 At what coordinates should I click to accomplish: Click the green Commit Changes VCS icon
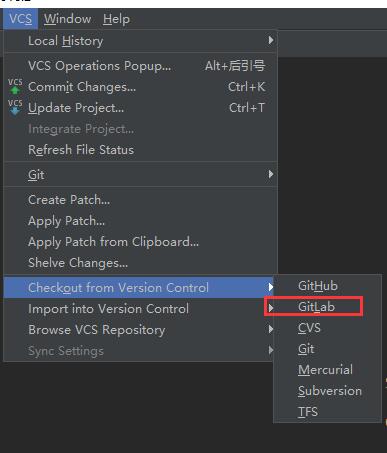(15, 86)
